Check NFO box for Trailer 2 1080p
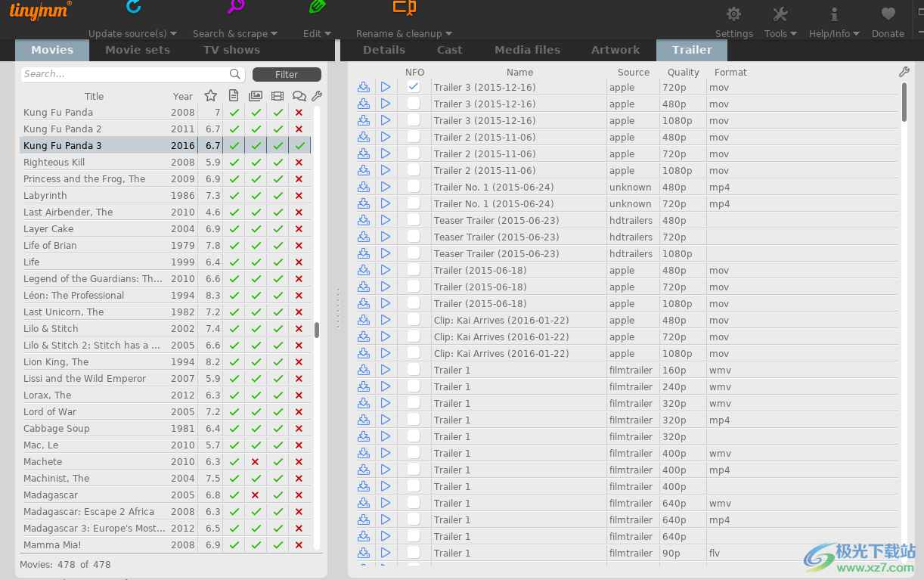This screenshot has height=580, width=924. click(x=414, y=170)
